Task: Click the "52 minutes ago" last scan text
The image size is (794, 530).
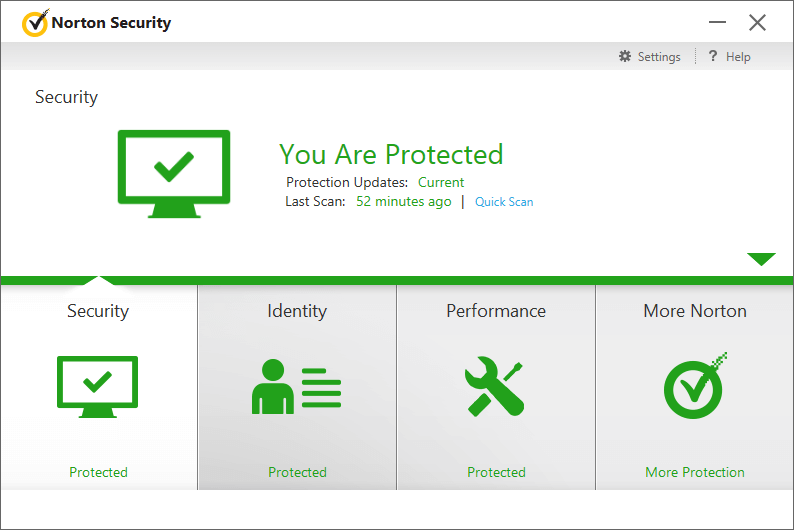Action: tap(404, 201)
